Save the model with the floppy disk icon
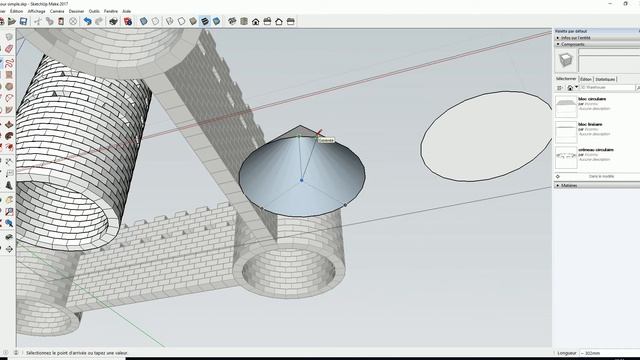 (23, 21)
